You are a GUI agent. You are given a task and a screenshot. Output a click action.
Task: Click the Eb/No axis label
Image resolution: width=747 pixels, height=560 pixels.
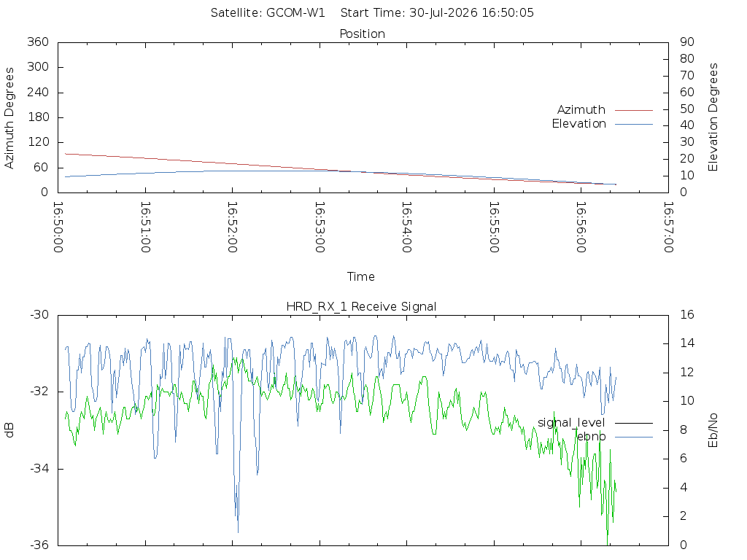click(713, 430)
